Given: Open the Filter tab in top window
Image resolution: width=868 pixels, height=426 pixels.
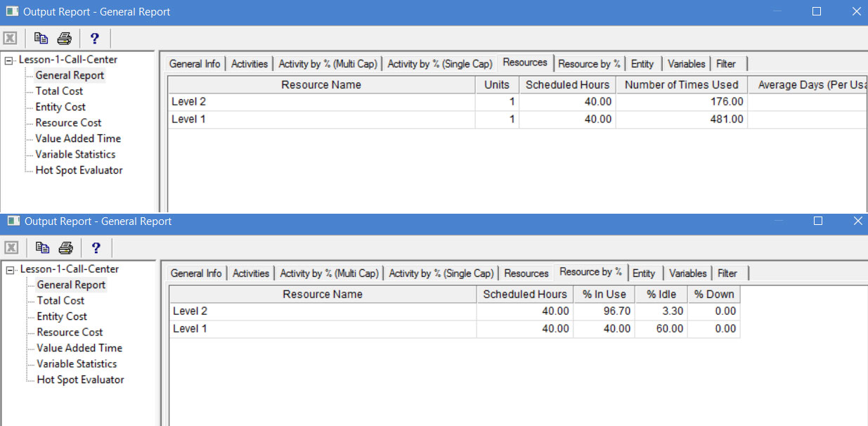Looking at the screenshot, I should click(726, 64).
